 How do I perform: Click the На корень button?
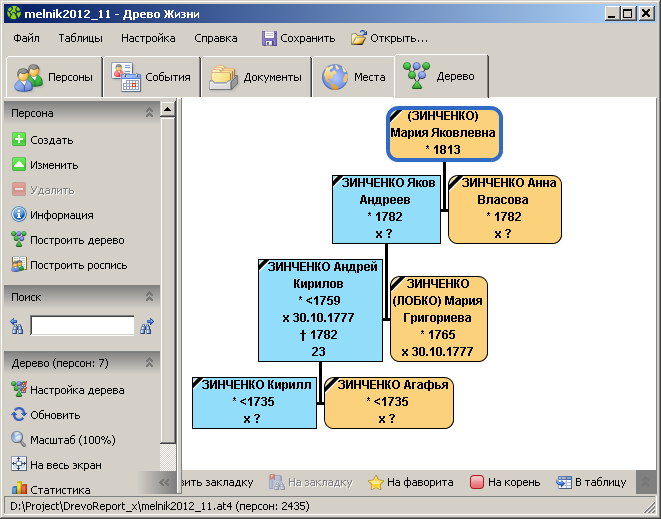pos(509,482)
